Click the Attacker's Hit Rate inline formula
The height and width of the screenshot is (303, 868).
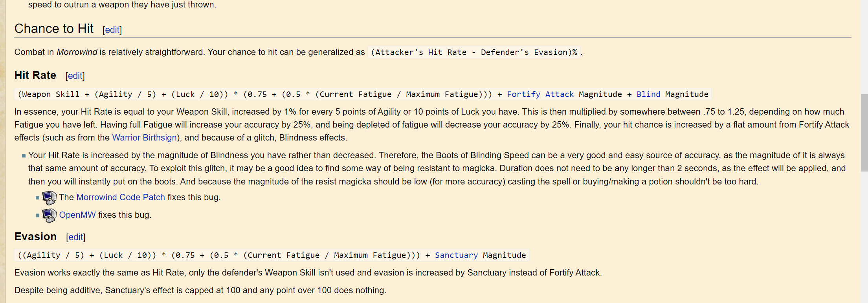[474, 52]
